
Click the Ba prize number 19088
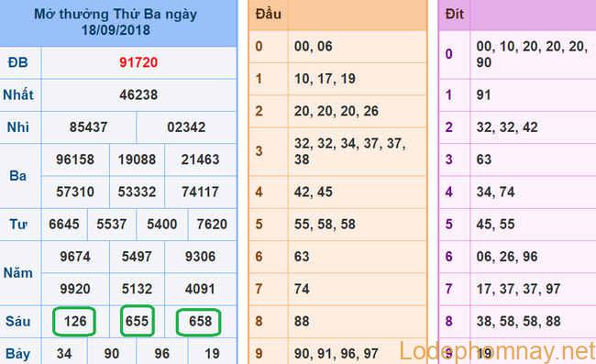137,160
